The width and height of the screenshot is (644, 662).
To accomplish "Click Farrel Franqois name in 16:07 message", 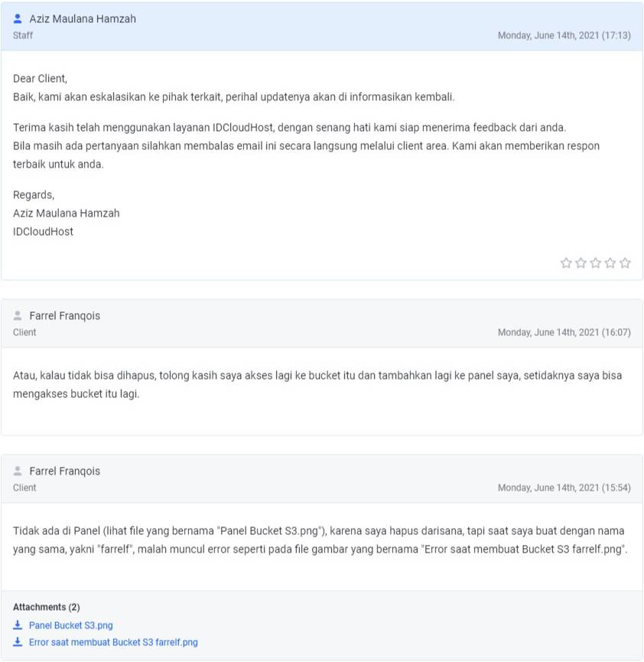I will click(x=64, y=316).
